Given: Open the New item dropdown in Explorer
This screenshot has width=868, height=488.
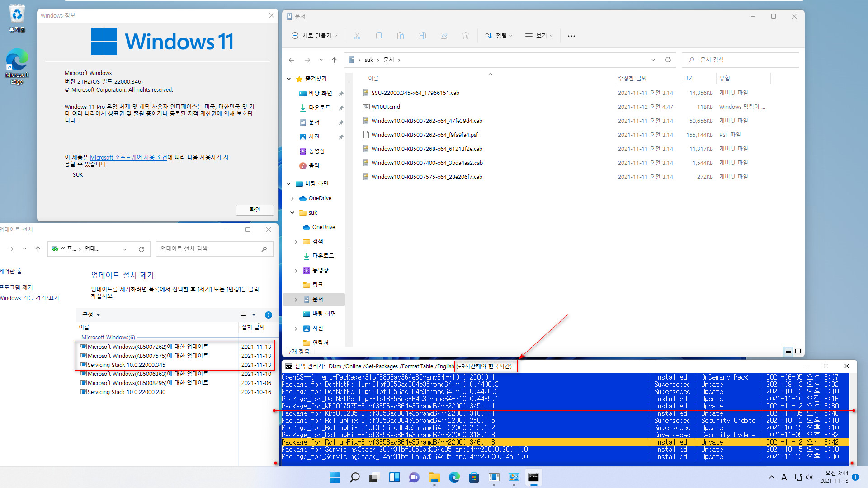Looking at the screenshot, I should coord(315,36).
